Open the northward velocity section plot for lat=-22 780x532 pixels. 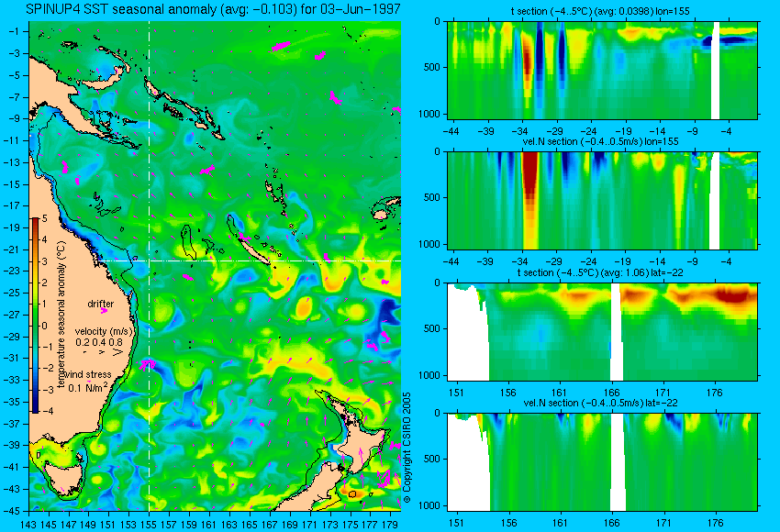602,462
